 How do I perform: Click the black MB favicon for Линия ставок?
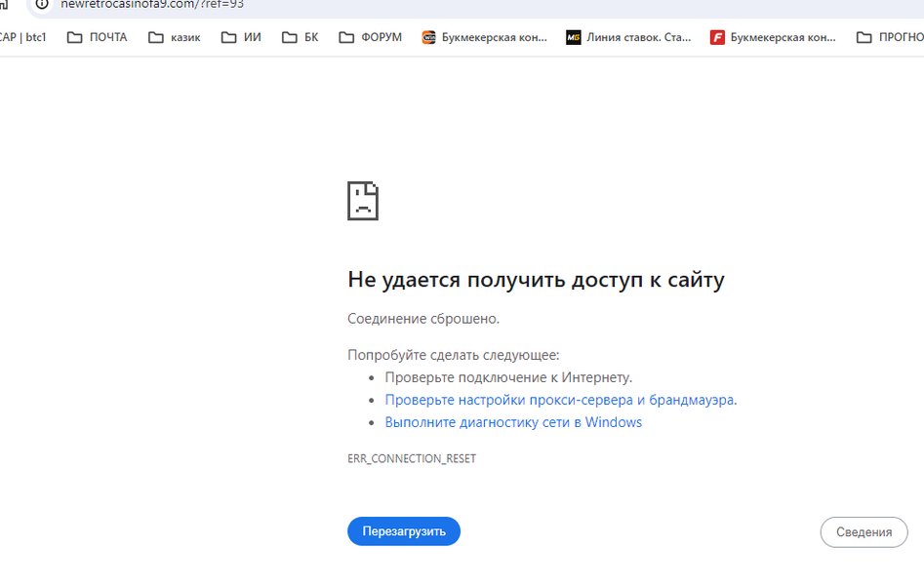pyautogui.click(x=574, y=38)
